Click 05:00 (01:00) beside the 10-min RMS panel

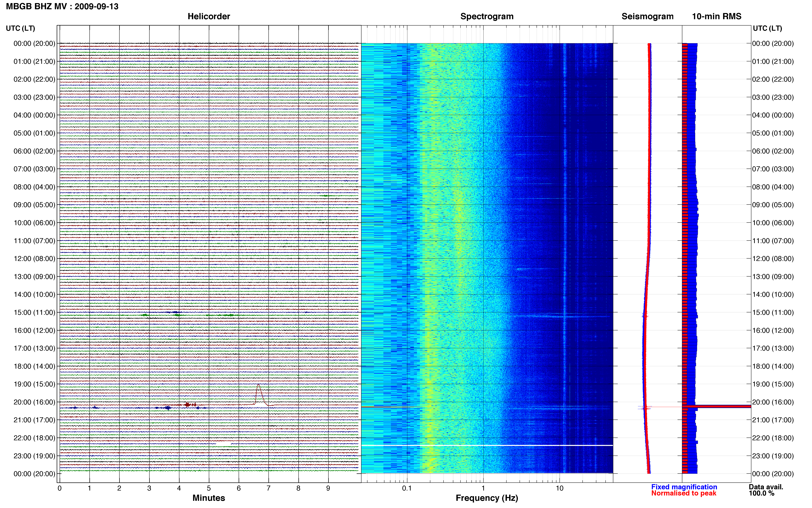[773, 133]
